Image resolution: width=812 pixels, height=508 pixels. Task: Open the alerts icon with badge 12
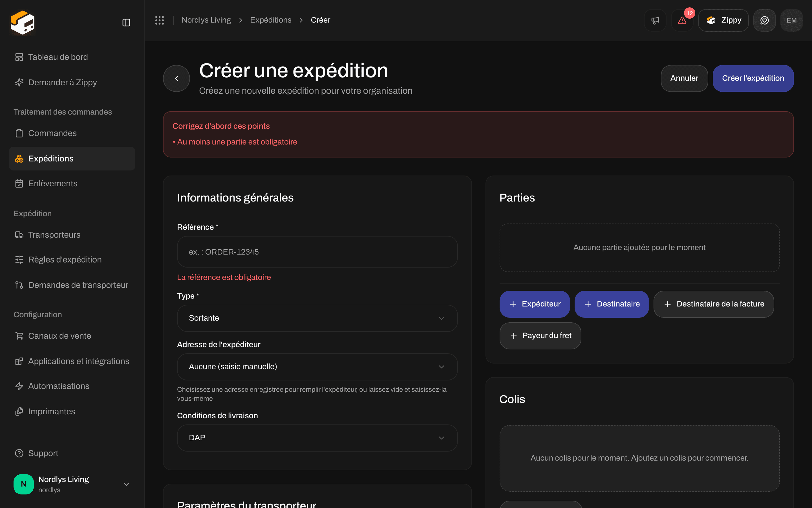[682, 20]
